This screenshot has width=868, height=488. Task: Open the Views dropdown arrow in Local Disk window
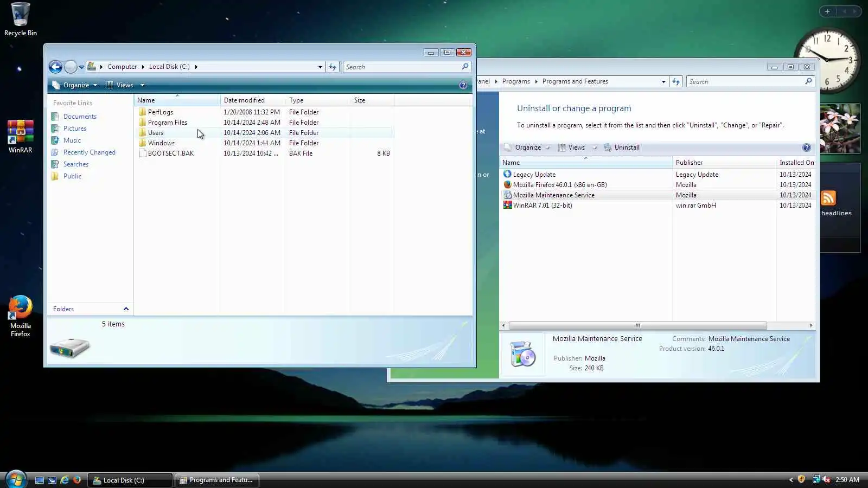pos(143,85)
